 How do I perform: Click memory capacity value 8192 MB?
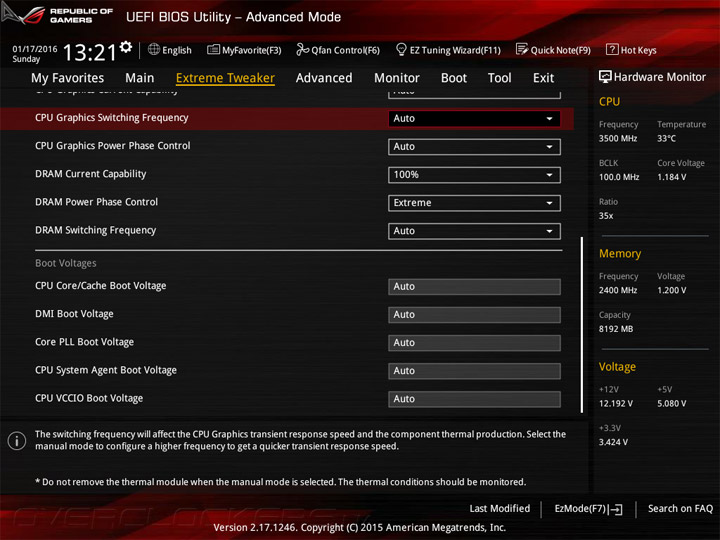(x=616, y=329)
